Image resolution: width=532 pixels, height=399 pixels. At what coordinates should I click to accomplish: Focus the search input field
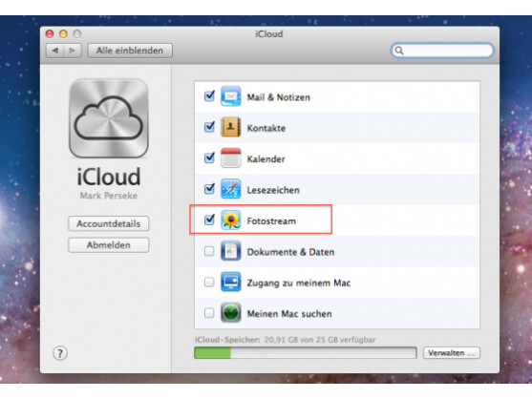pos(442,51)
